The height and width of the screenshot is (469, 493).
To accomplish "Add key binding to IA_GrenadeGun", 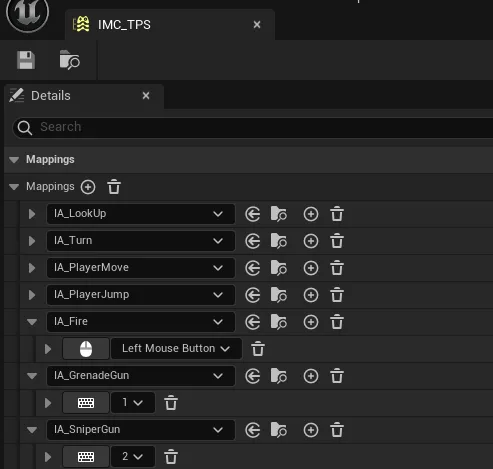I will (x=311, y=376).
